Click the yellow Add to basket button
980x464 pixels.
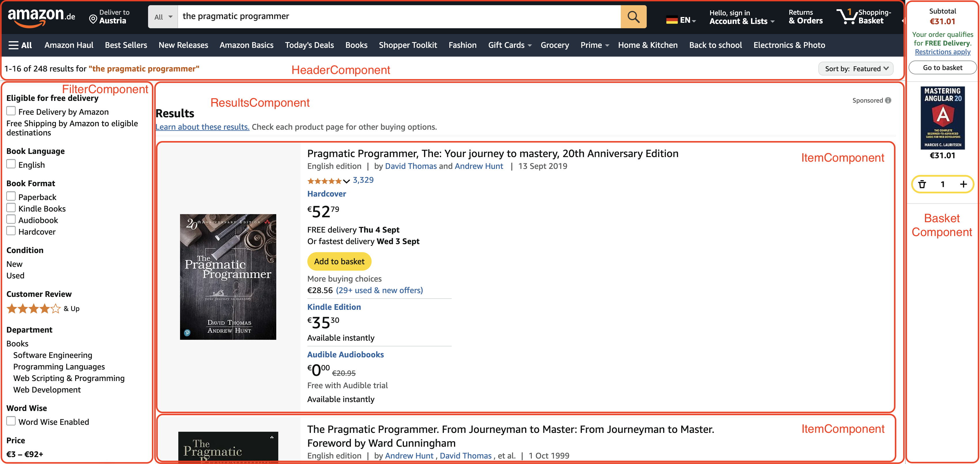tap(339, 261)
